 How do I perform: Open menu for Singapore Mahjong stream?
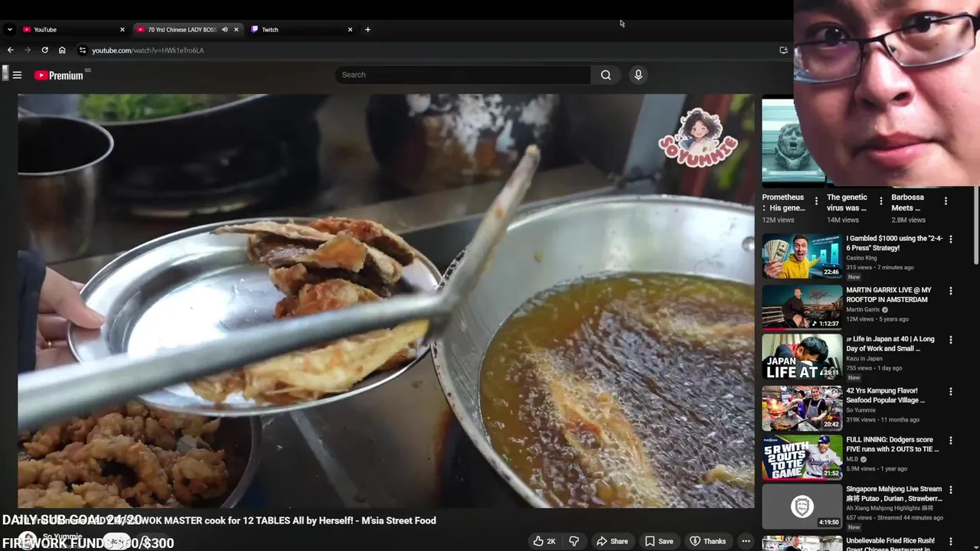click(951, 489)
